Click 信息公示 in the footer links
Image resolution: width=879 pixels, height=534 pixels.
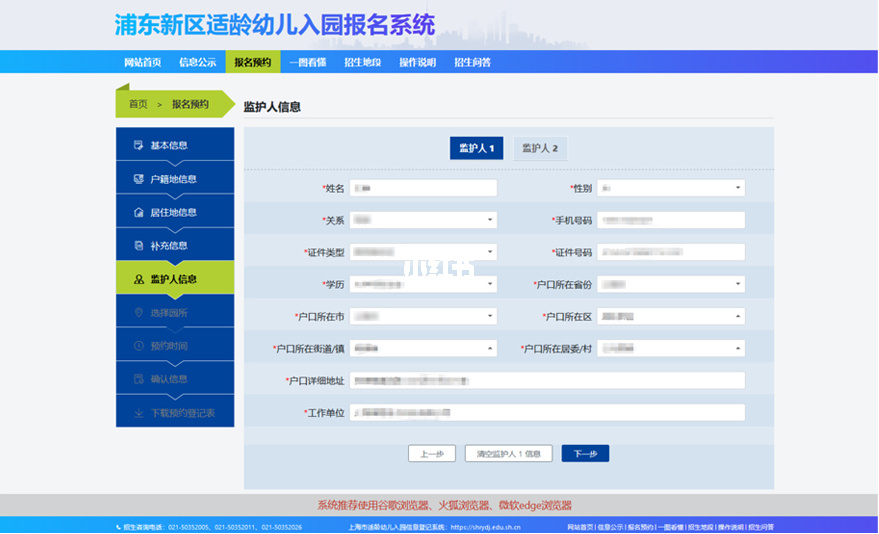point(610,527)
